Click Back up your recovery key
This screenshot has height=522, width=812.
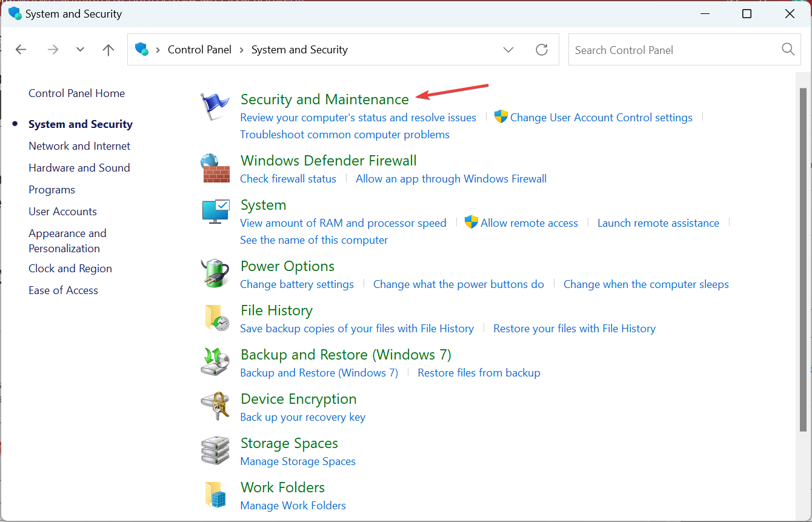302,417
